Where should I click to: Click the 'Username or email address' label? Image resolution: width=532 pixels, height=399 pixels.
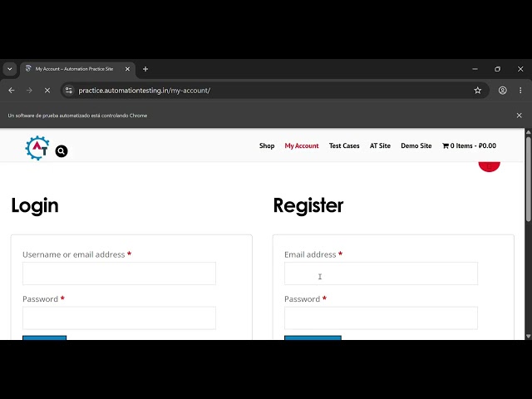pyautogui.click(x=74, y=254)
